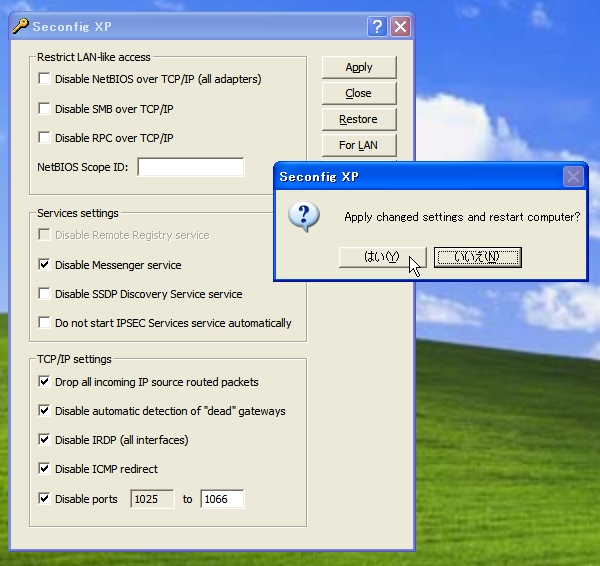Screen dimensions: 600x566
Task: Check Disable SSDP Discovery Service service
Action: (44, 294)
